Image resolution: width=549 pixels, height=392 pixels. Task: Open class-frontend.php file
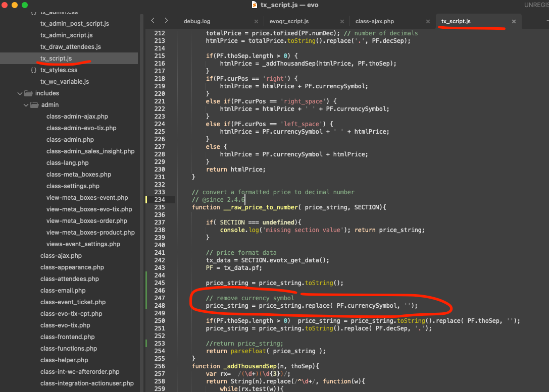67,337
